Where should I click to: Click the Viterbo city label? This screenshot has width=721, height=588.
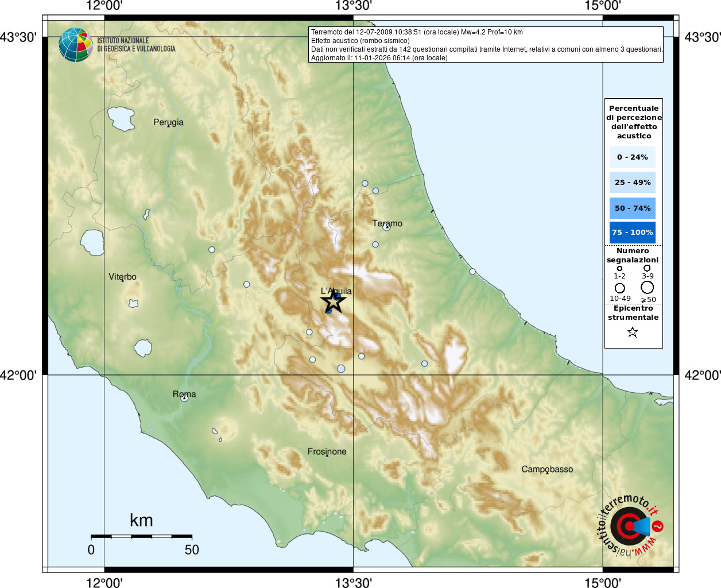(x=122, y=276)
